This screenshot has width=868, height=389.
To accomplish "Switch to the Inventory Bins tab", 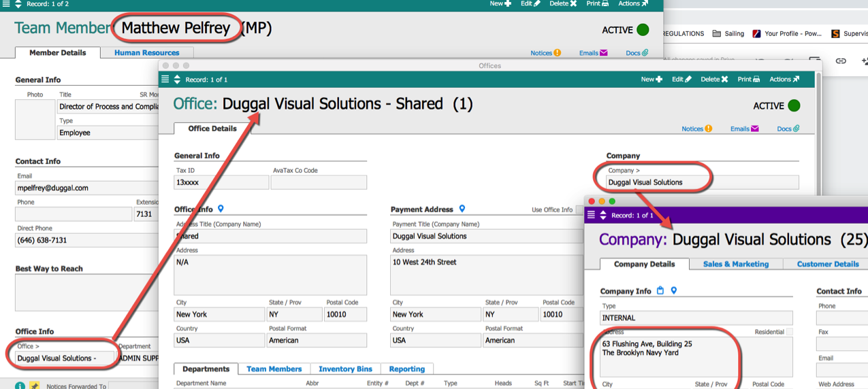I will point(345,369).
